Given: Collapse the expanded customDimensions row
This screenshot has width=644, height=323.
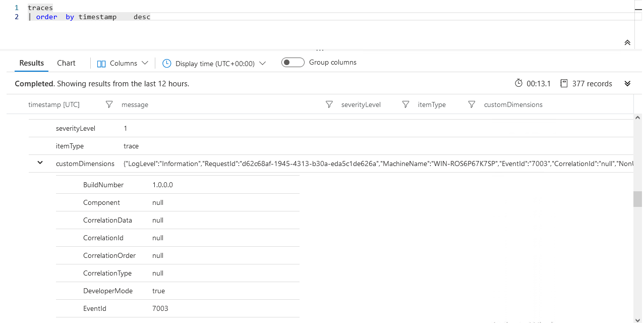Looking at the screenshot, I should (x=40, y=163).
